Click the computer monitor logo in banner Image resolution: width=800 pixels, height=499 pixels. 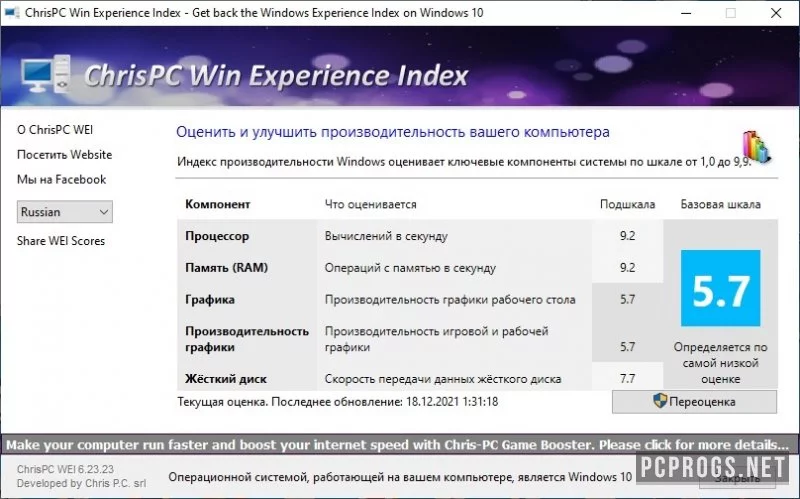point(45,74)
